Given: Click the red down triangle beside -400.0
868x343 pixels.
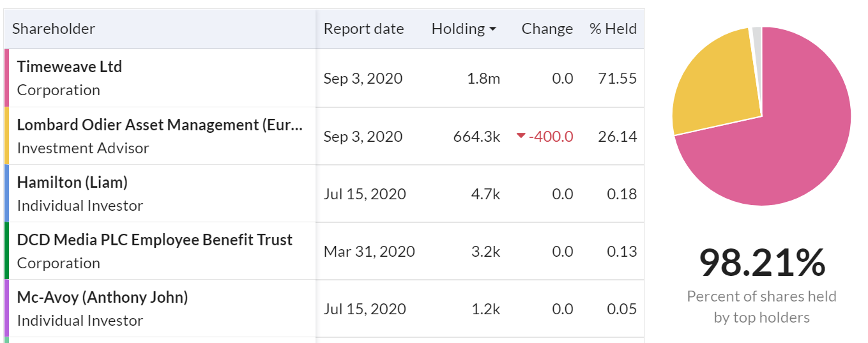Looking at the screenshot, I should coord(521,136).
